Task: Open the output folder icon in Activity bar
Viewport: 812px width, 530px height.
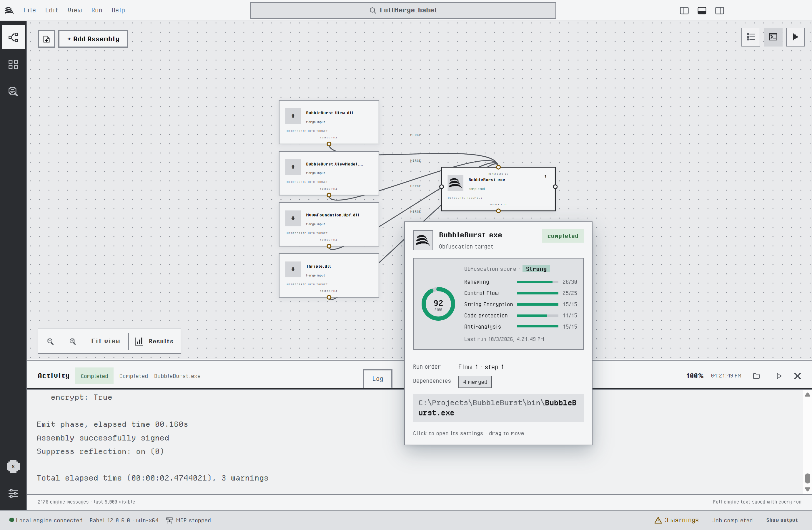Action: pos(756,376)
